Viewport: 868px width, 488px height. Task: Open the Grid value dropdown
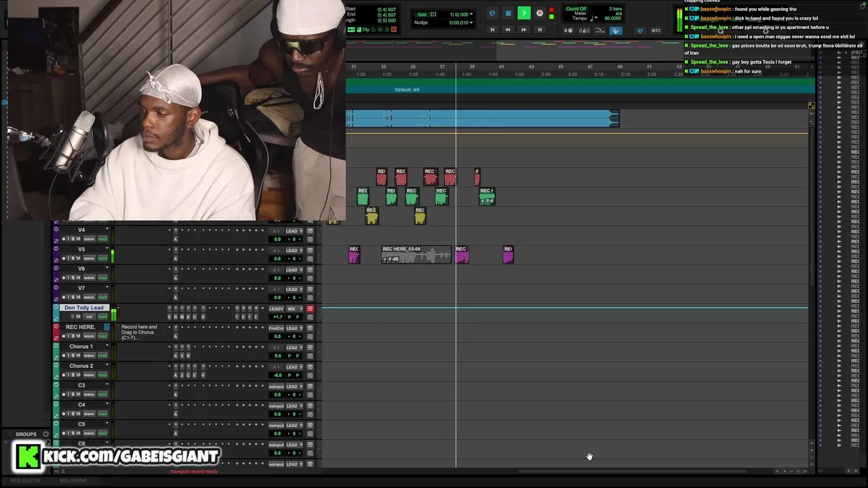(471, 14)
